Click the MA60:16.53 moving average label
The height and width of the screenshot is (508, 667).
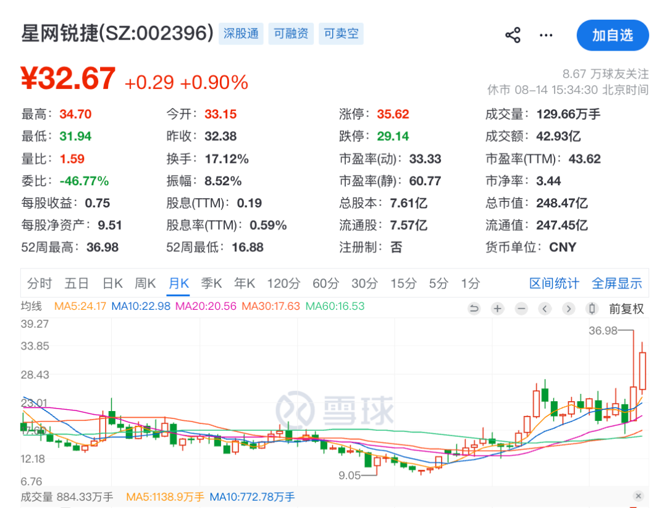[x=335, y=306]
